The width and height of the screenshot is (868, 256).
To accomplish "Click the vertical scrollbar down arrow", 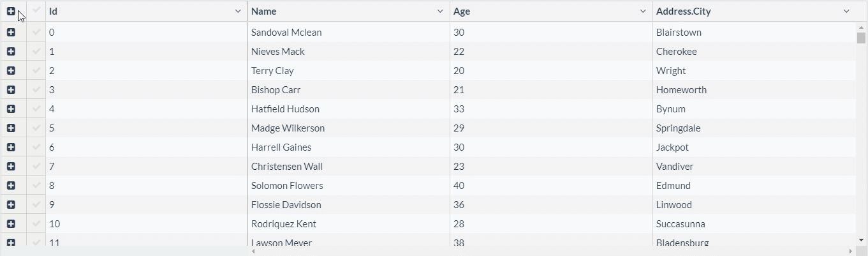I will (862, 240).
